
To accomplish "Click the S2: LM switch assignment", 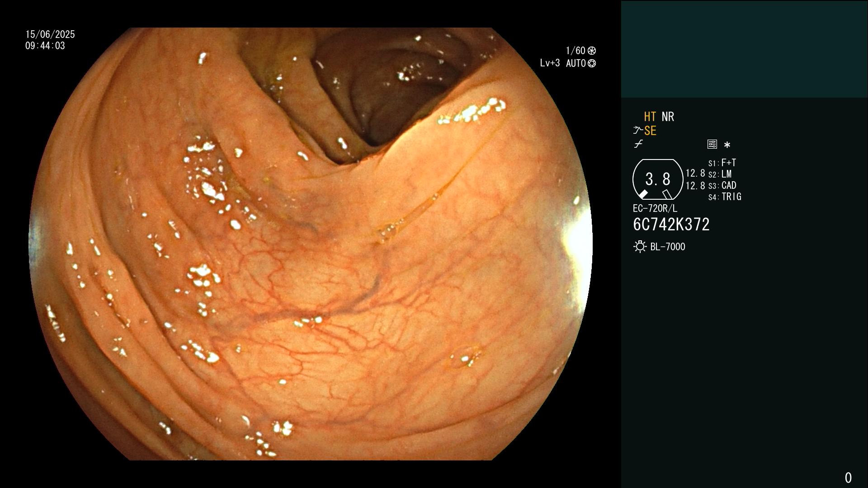I will click(720, 174).
